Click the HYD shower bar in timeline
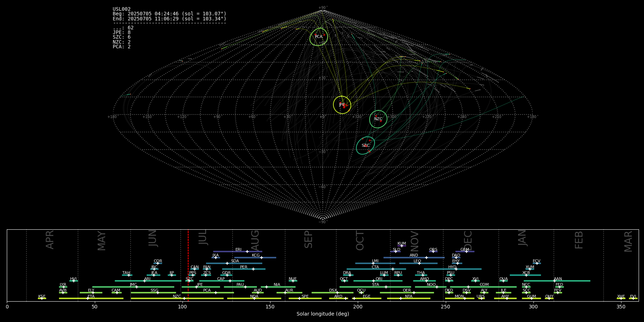The image size is (644, 322). [453, 269]
